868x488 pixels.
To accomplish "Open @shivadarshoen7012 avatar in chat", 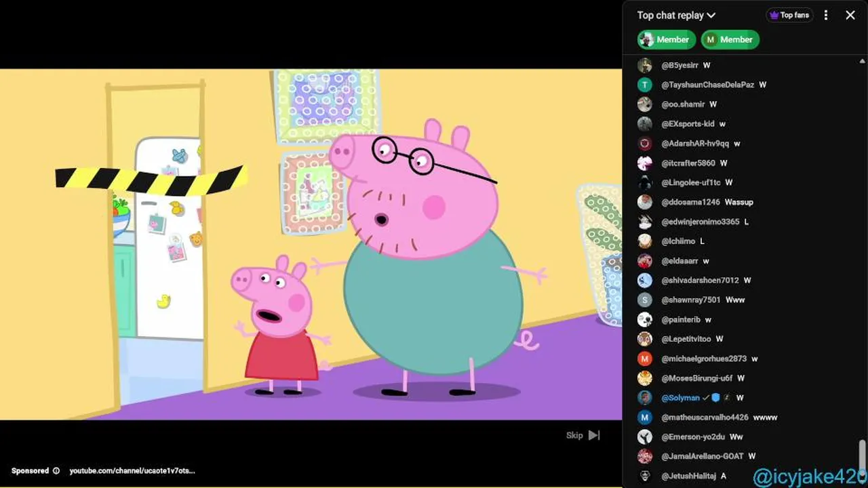I will [x=645, y=280].
